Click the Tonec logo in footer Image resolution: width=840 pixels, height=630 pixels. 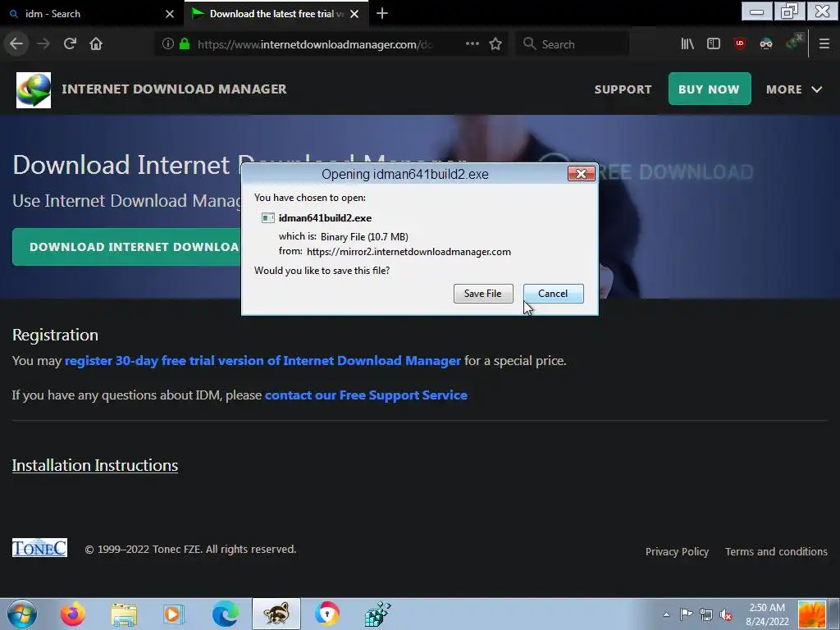pyautogui.click(x=39, y=547)
